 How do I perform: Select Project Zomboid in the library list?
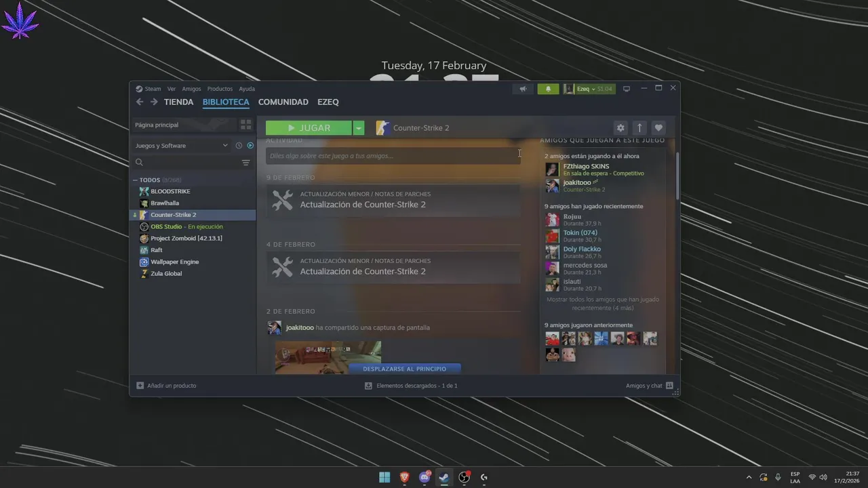point(186,239)
